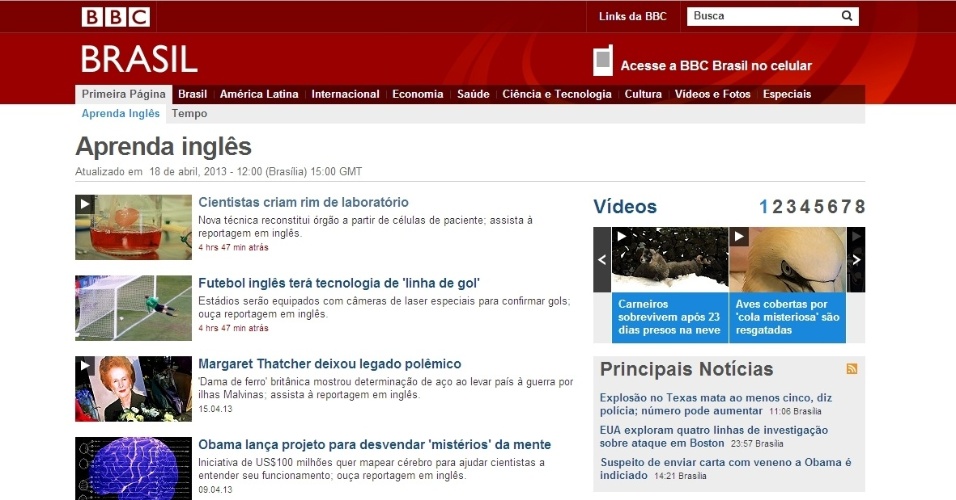The image size is (956, 500).
Task: Click the date 15.04.13
Action: coord(215,409)
